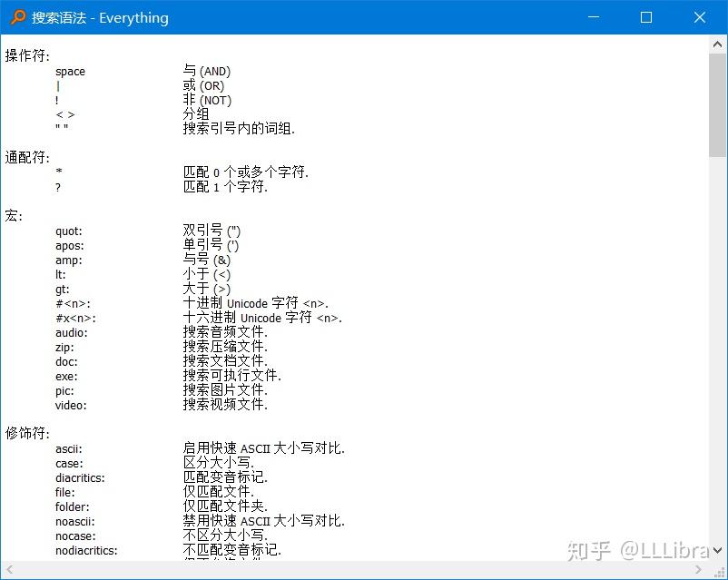Click the 'apos:' macro entry
728x580 pixels.
(70, 246)
